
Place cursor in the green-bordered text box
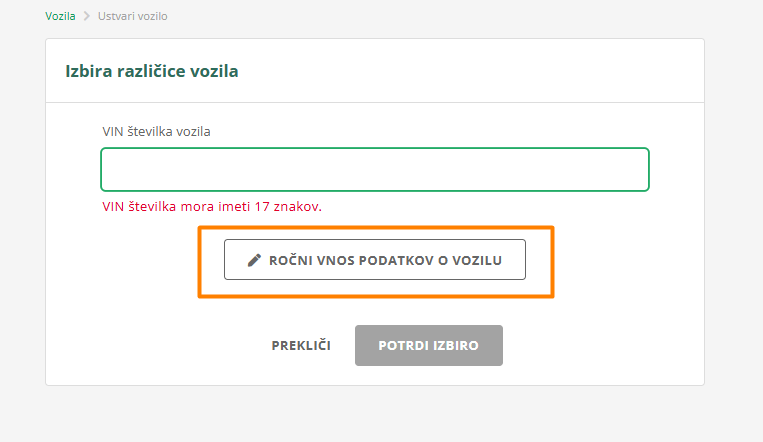click(x=375, y=169)
